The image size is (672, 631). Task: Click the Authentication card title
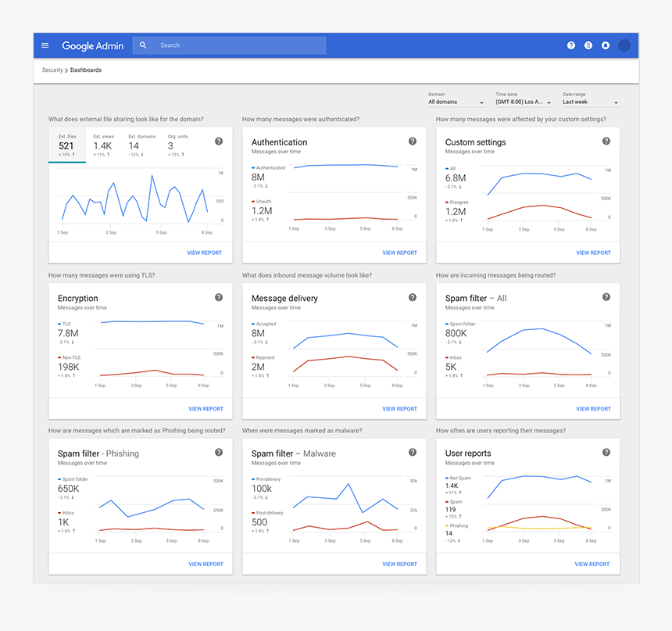(280, 142)
